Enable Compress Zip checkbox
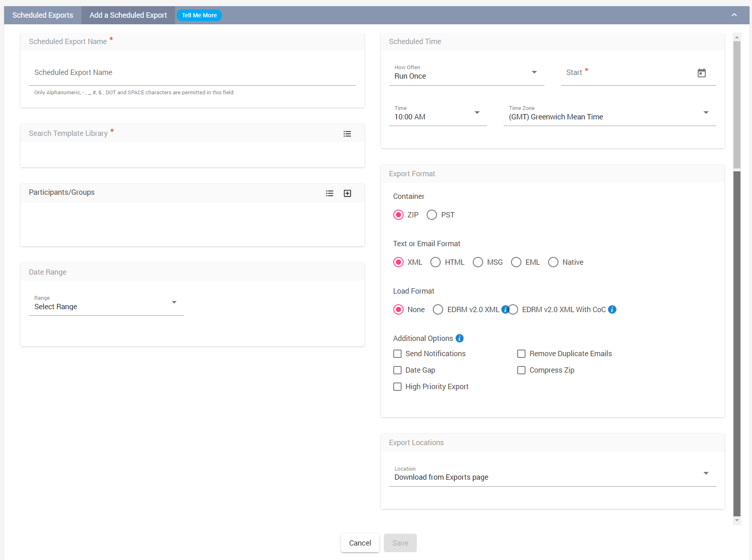752x560 pixels. pos(521,370)
